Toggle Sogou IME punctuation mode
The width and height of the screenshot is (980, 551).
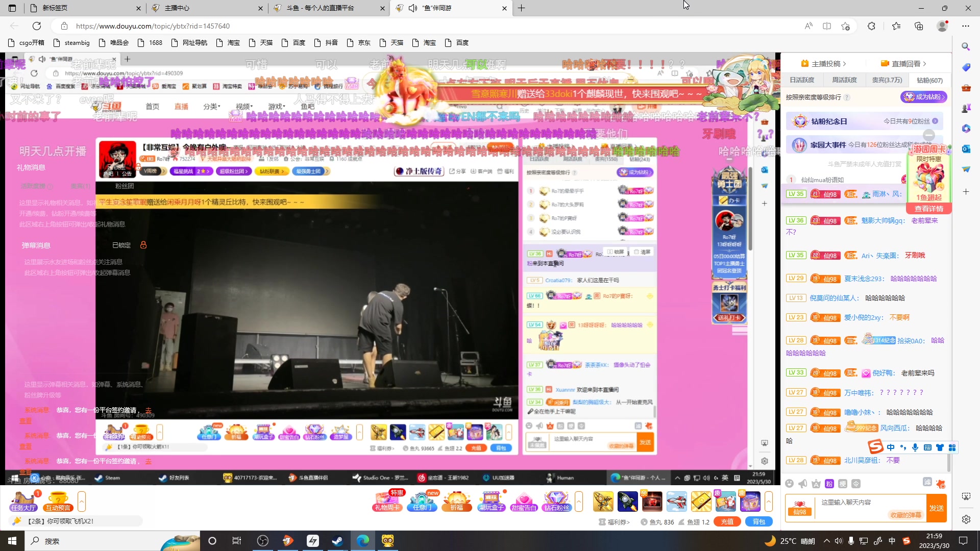click(x=903, y=447)
